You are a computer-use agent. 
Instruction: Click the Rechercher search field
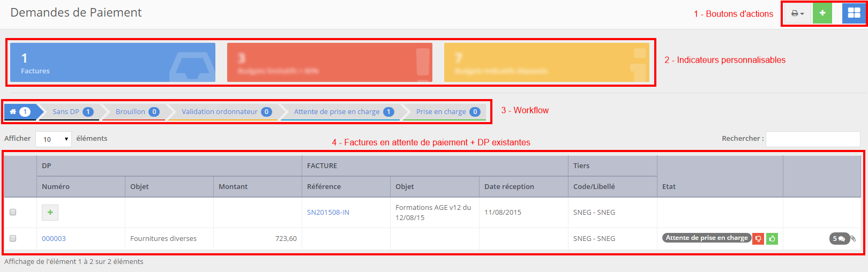coord(812,139)
